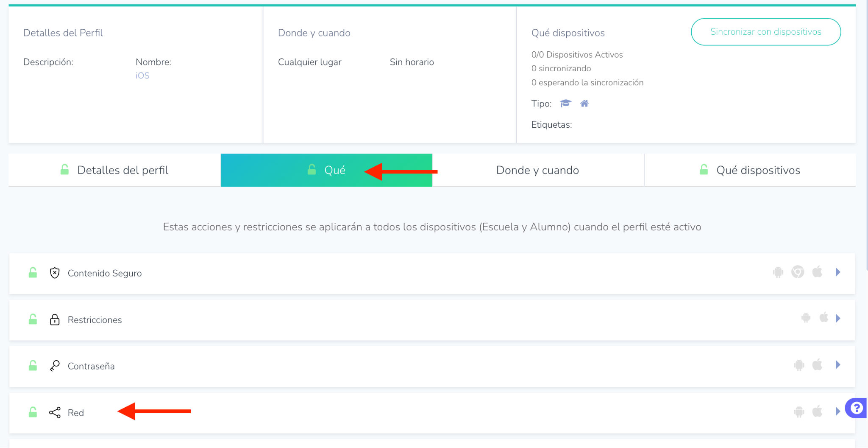Expand the Contraseña section arrow

click(837, 364)
